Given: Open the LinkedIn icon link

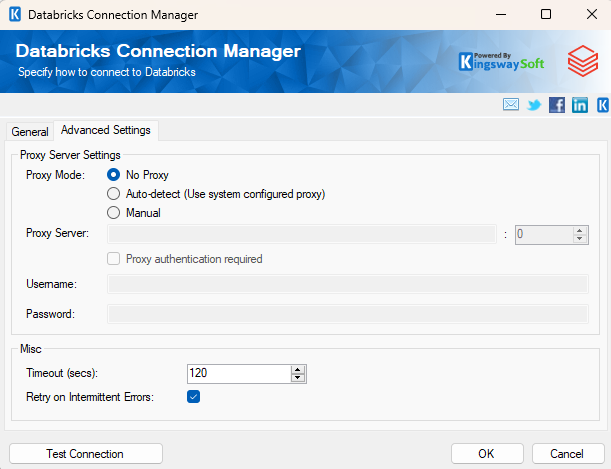Looking at the screenshot, I should 580,105.
